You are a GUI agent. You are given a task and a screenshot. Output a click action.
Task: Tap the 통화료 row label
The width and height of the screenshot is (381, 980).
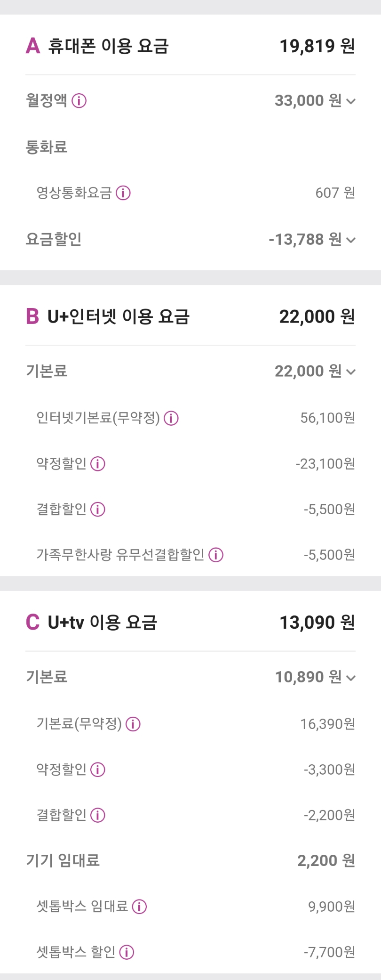tap(47, 147)
